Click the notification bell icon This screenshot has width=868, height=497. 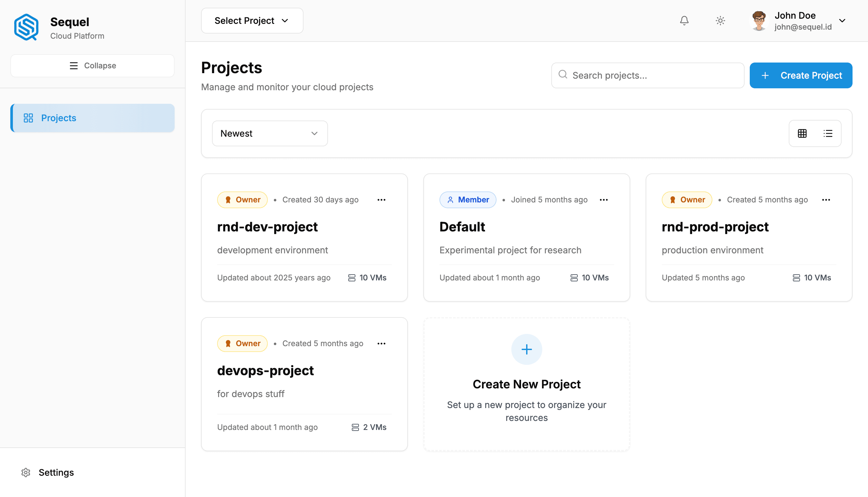(684, 21)
